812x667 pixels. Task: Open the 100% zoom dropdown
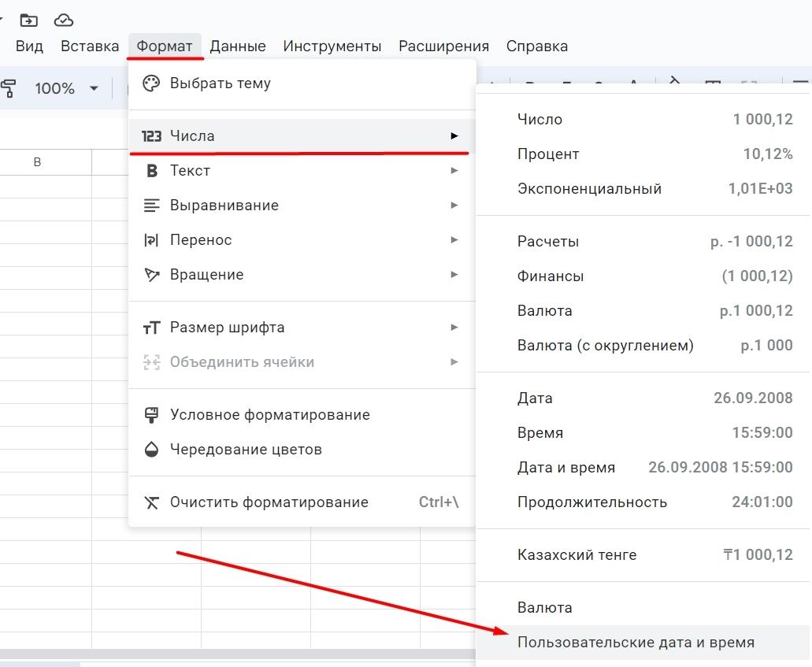[x=66, y=88]
